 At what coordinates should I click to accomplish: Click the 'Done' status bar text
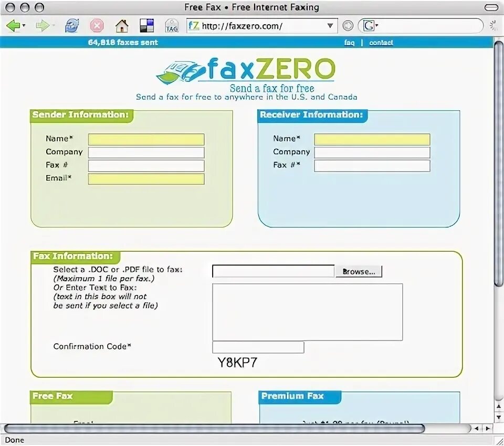(15, 440)
